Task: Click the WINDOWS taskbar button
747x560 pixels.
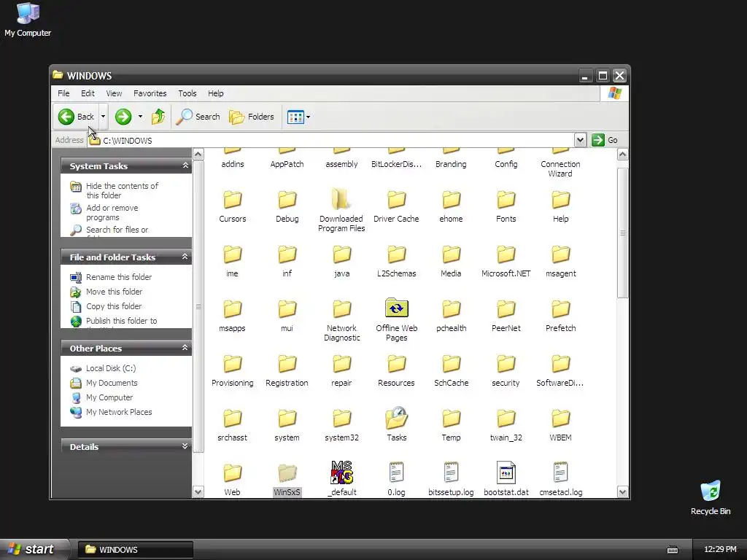Action: 135,550
